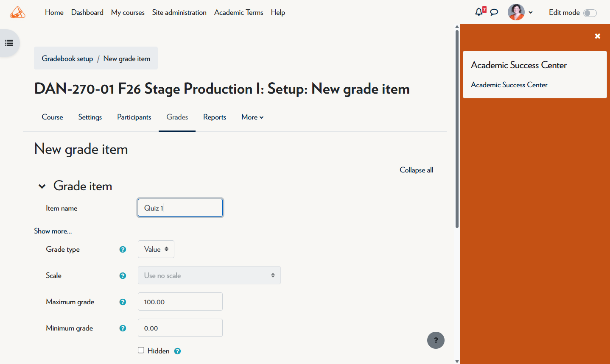This screenshot has height=364, width=610.
Task: Open help for Grade type
Action: (x=123, y=250)
